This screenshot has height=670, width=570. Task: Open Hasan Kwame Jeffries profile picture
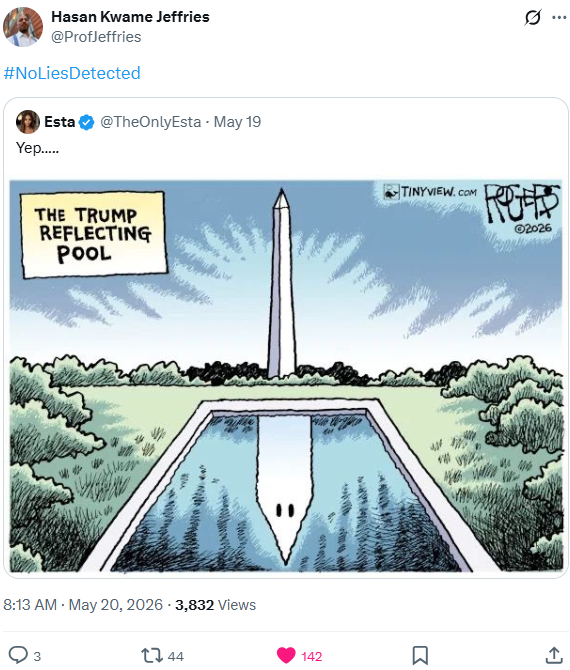[23, 26]
